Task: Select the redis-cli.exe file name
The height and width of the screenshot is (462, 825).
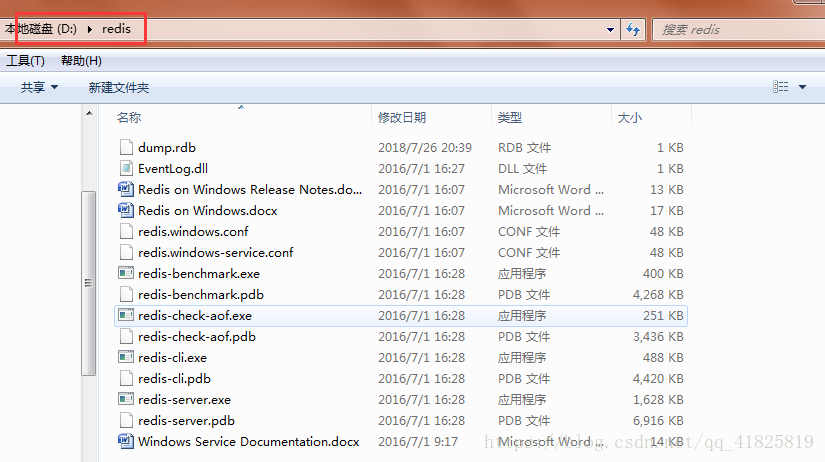Action: 173,358
